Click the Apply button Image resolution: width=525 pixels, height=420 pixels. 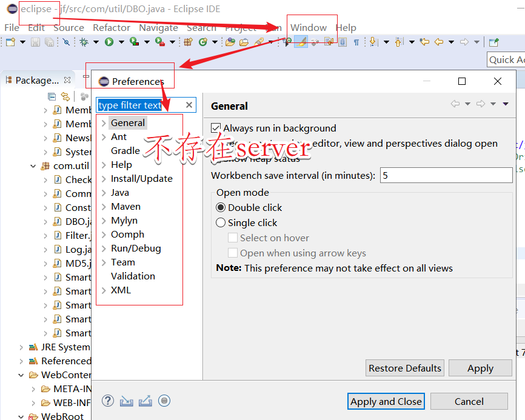click(x=480, y=368)
